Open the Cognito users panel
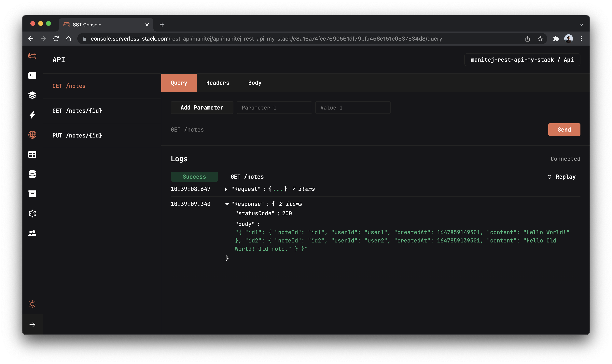The width and height of the screenshot is (612, 364). tap(32, 233)
